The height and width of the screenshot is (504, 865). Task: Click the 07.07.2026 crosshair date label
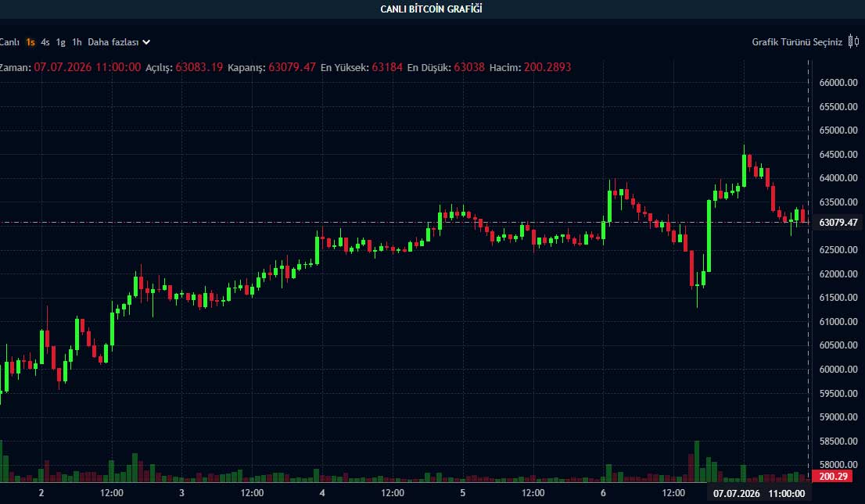click(x=737, y=493)
